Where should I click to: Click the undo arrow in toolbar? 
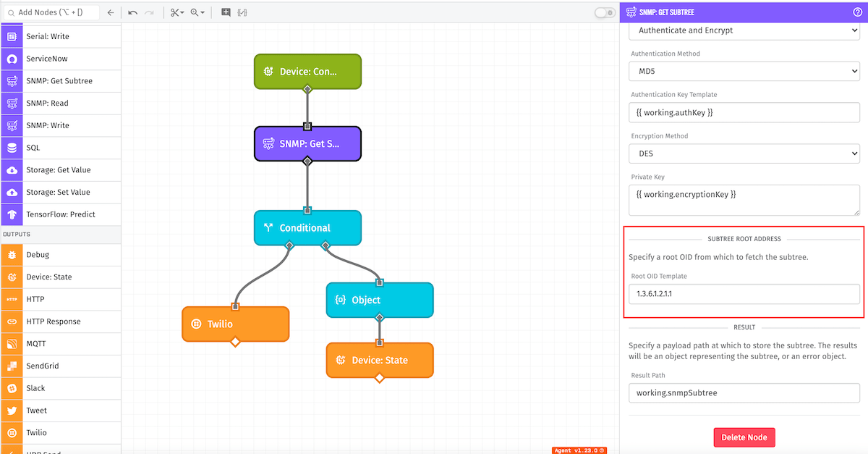coord(132,12)
